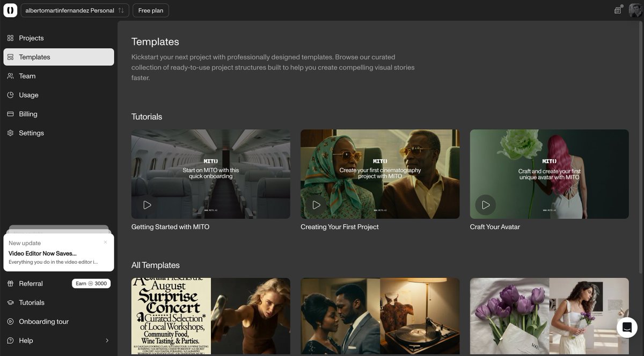Open the couple and turntable template
644x356 pixels.
[x=380, y=316]
